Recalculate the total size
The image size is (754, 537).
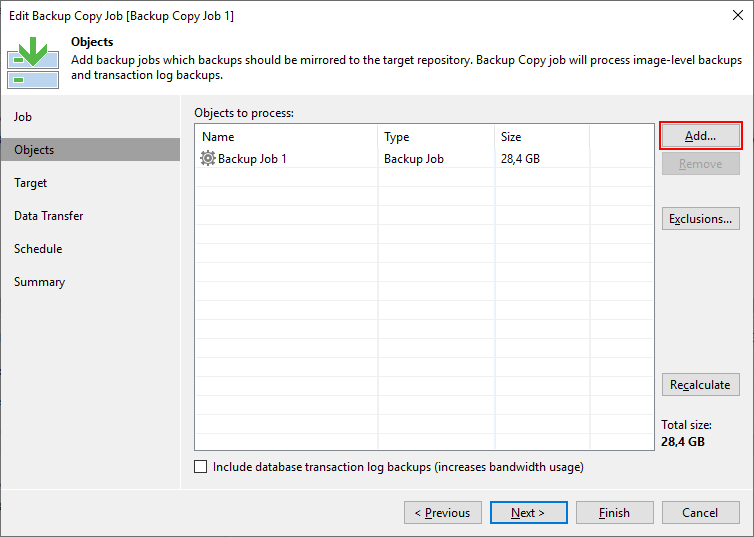(700, 385)
